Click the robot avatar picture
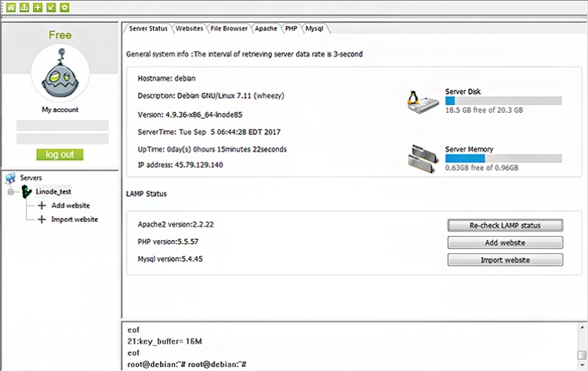The image size is (588, 371). tap(60, 73)
